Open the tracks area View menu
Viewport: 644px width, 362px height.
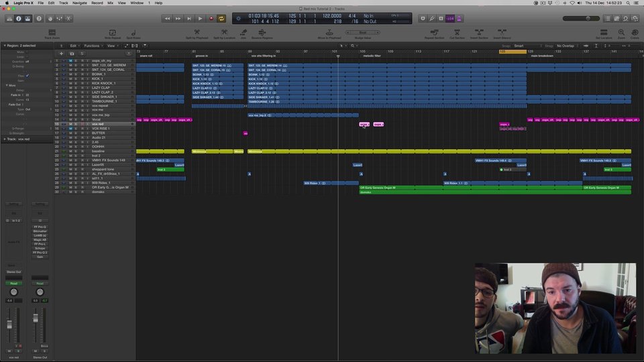click(x=112, y=46)
